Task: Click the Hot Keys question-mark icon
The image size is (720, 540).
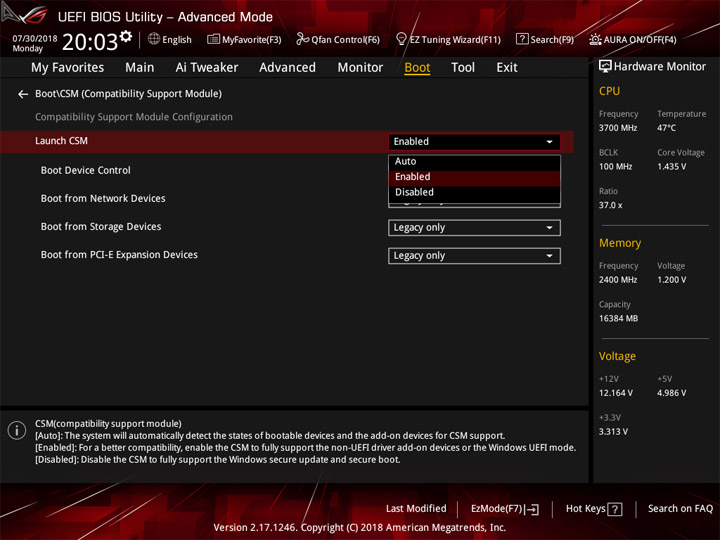Action: coord(615,509)
